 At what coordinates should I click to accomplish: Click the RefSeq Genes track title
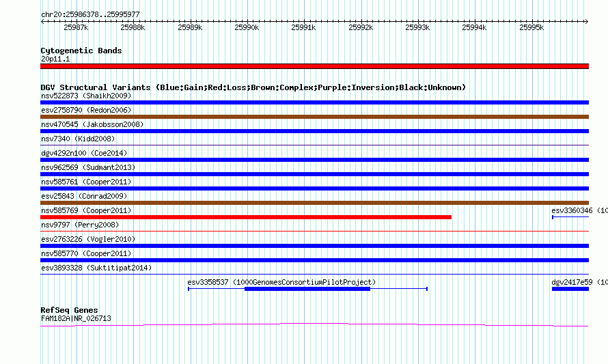click(69, 310)
